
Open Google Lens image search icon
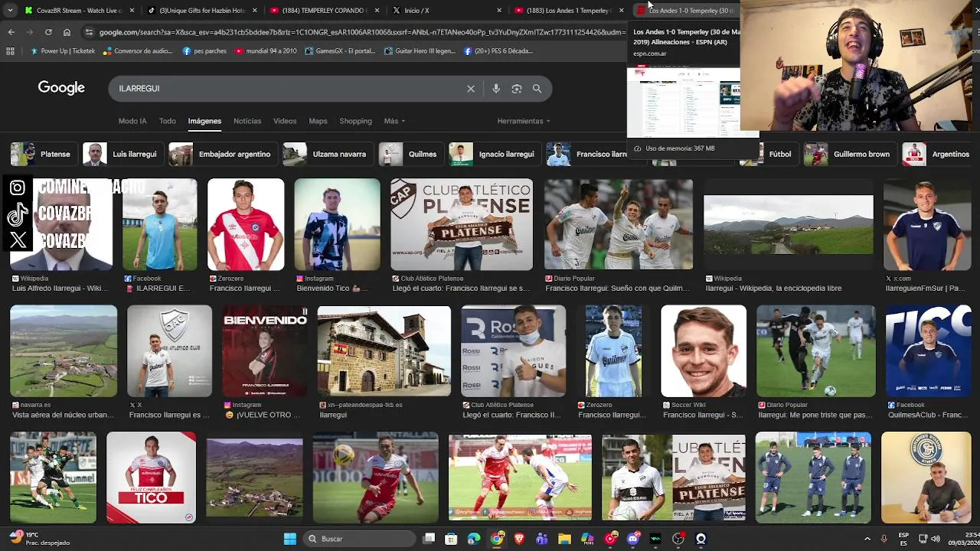517,89
